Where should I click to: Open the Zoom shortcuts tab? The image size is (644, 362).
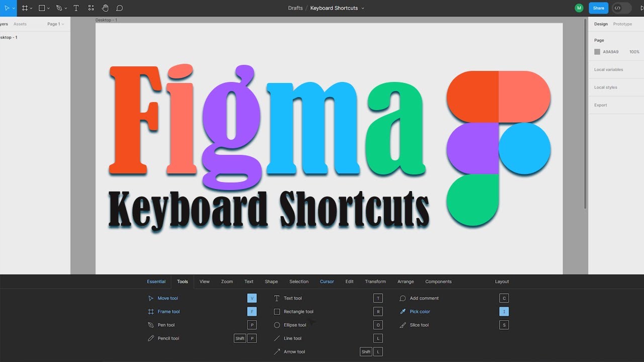point(227,282)
